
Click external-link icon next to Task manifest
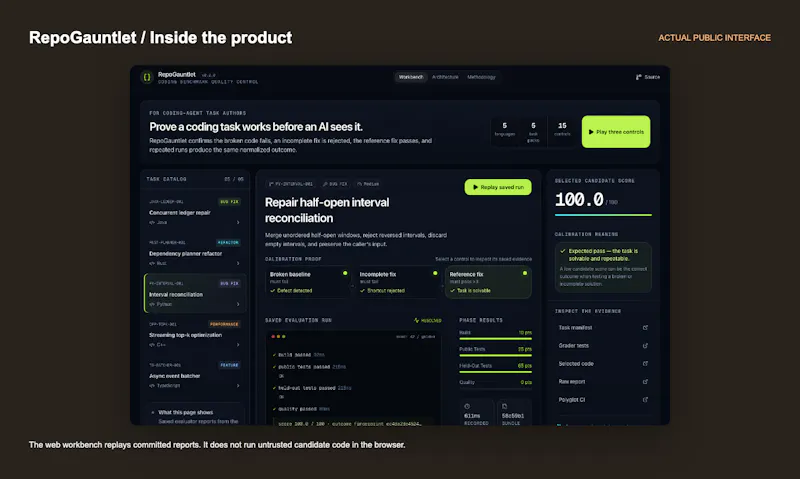pos(645,327)
